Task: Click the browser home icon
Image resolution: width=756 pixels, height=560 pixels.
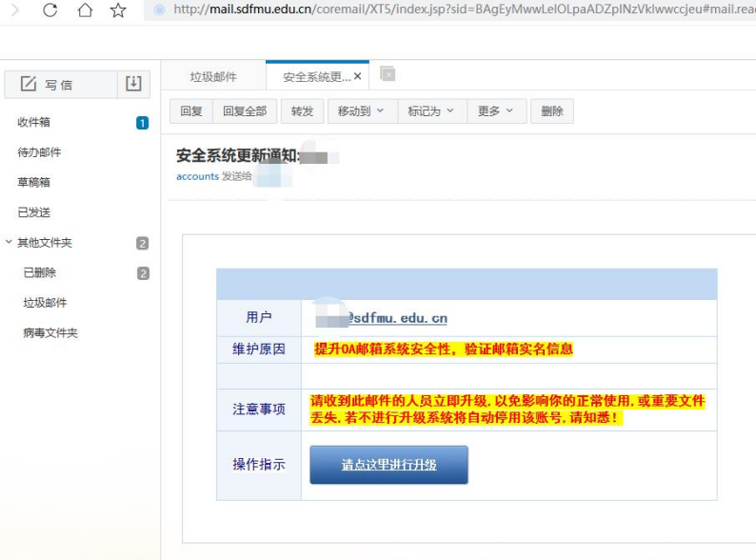Action: tap(85, 10)
